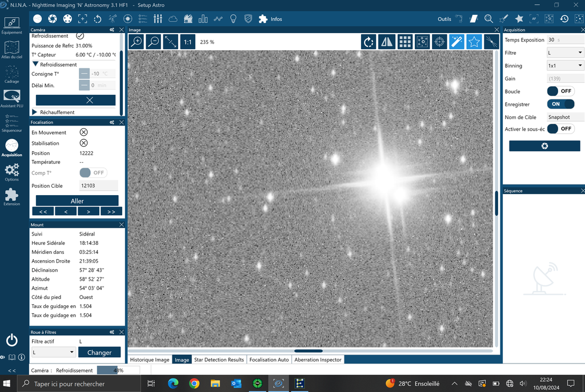Move focuser with the << button
This screenshot has width=585, height=392.
(43, 212)
